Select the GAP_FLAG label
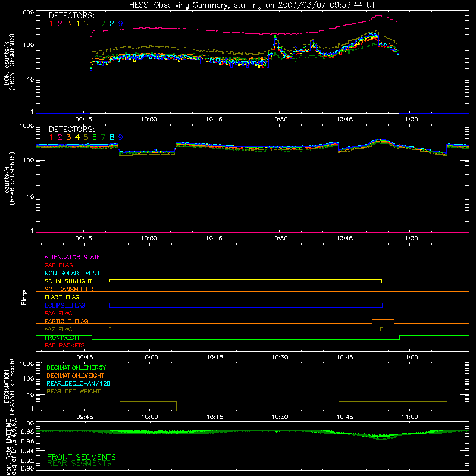The image size is (476, 476). click(x=58, y=265)
